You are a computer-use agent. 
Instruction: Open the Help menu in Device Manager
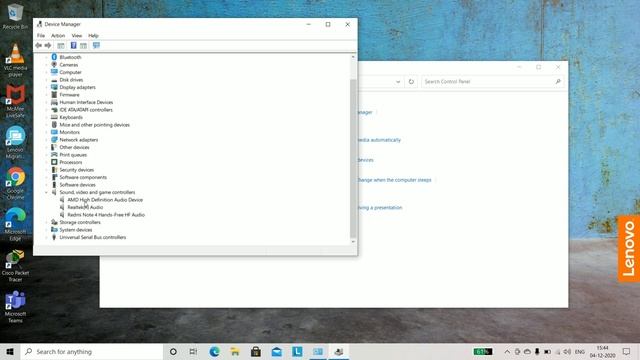pos(93,36)
